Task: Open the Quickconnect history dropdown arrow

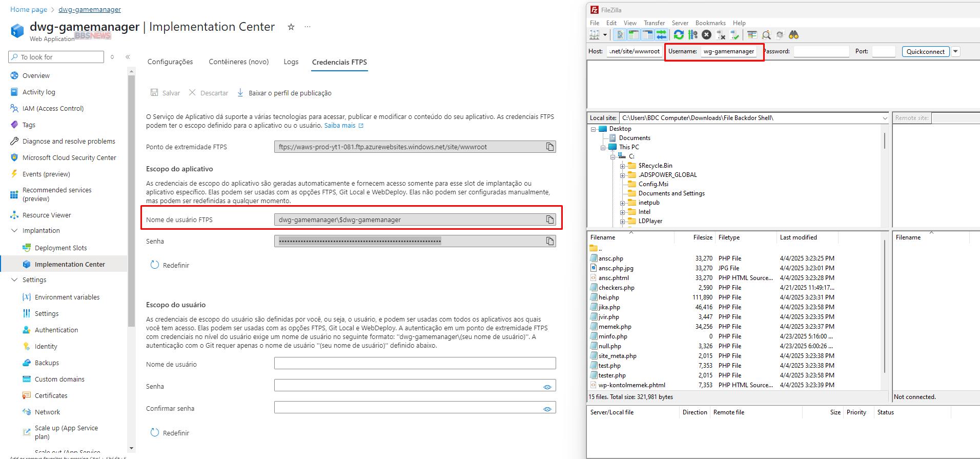Action: coord(955,51)
